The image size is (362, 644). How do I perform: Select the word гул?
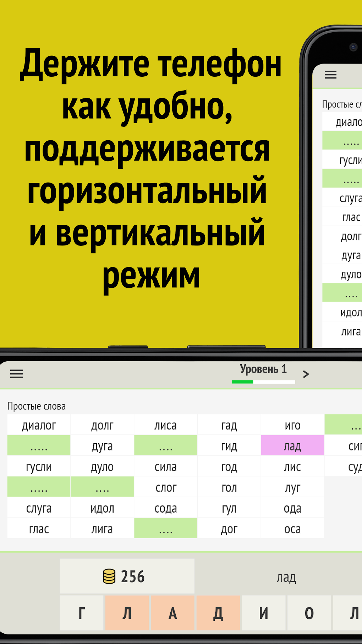click(229, 508)
